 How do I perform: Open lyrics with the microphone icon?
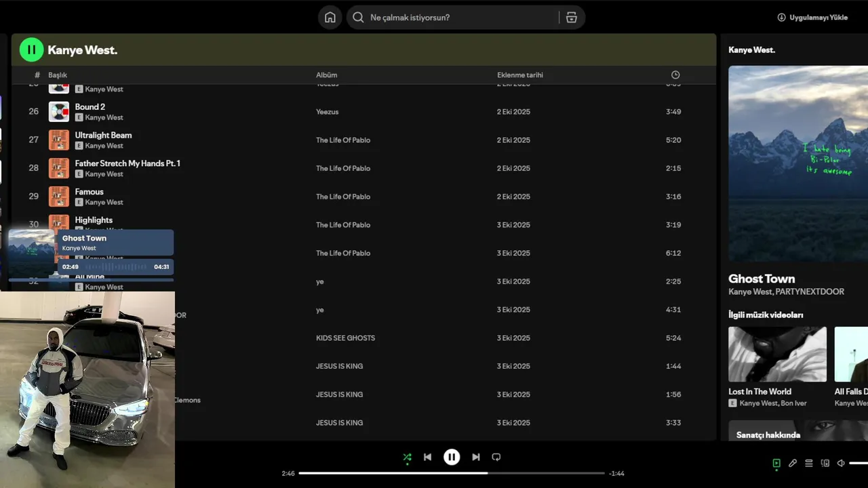tap(793, 464)
